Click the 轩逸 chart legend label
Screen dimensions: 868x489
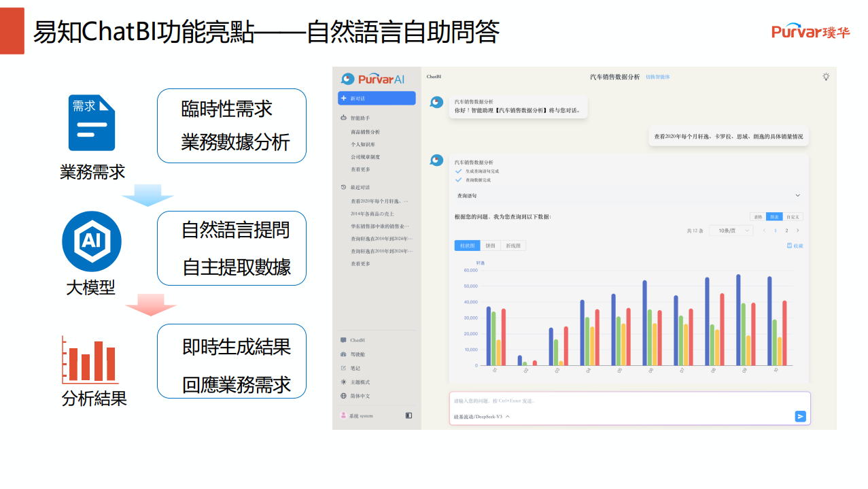pyautogui.click(x=481, y=263)
